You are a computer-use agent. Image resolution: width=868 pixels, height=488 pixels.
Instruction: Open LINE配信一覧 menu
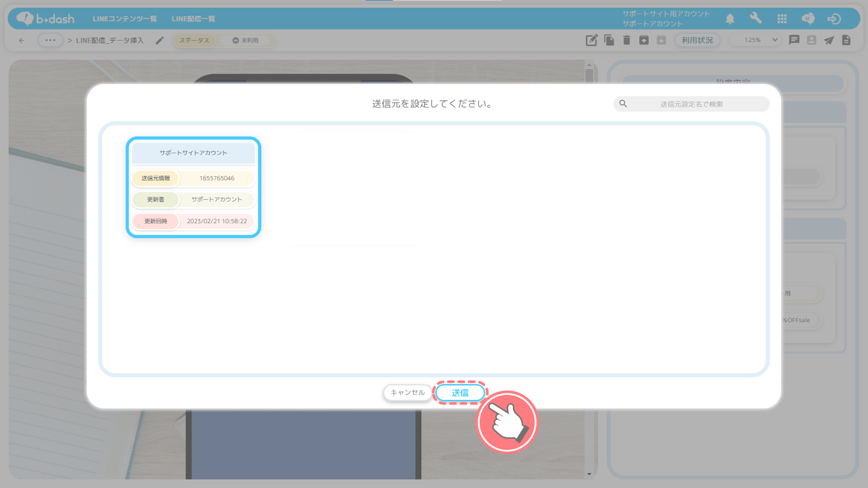(x=193, y=19)
